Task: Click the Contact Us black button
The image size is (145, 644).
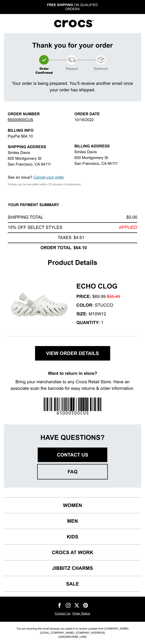Action: pyautogui.click(x=72, y=455)
